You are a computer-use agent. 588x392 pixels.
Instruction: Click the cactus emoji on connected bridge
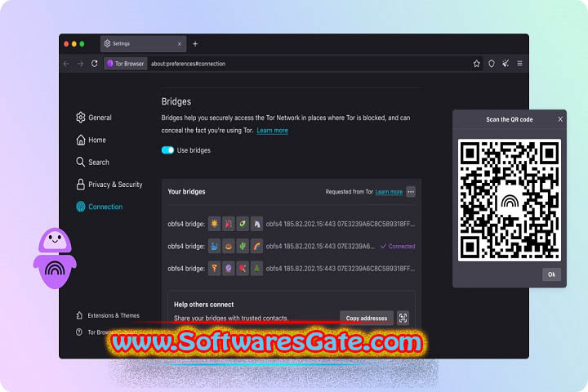pos(243,247)
